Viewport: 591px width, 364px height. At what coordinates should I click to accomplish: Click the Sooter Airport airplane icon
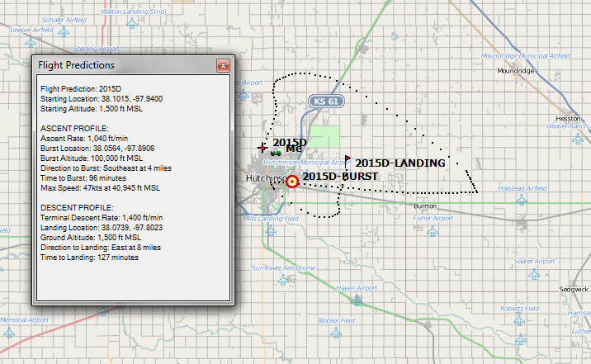pyautogui.click(x=534, y=274)
